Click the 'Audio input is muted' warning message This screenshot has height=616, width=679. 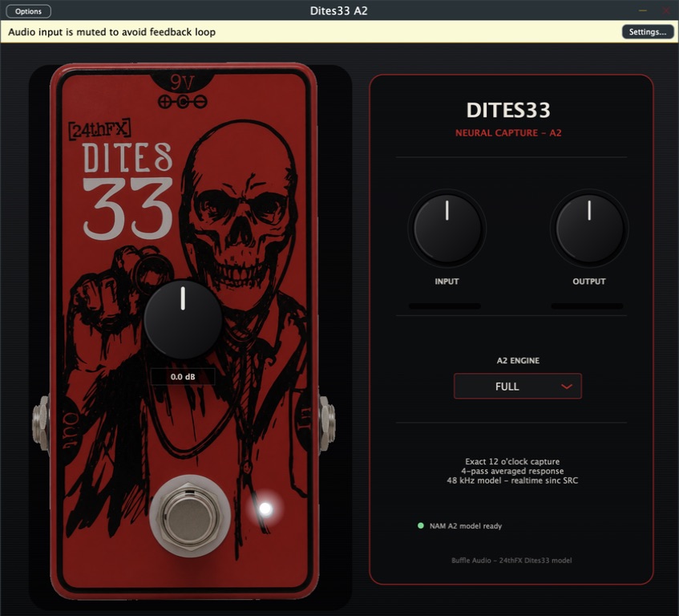click(x=111, y=32)
